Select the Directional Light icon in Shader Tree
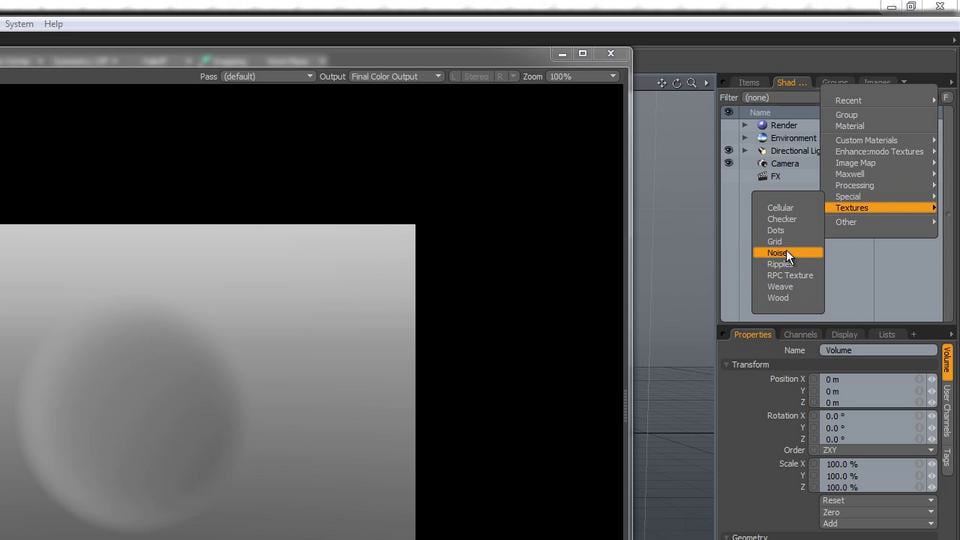Viewport: 960px width, 540px height. tap(762, 151)
